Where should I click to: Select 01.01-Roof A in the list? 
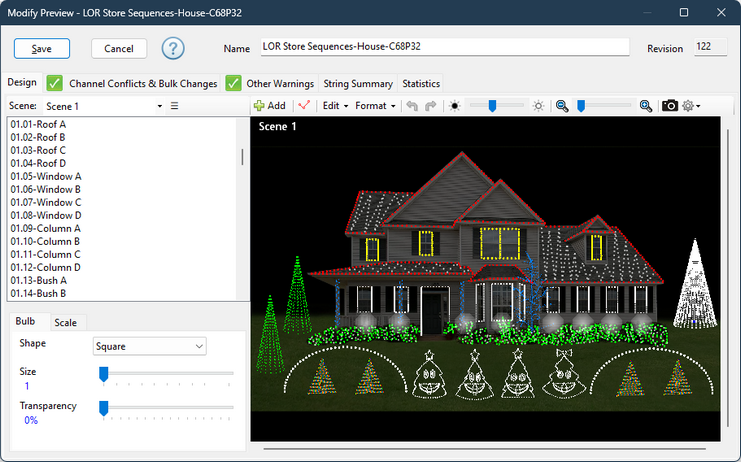tap(38, 124)
